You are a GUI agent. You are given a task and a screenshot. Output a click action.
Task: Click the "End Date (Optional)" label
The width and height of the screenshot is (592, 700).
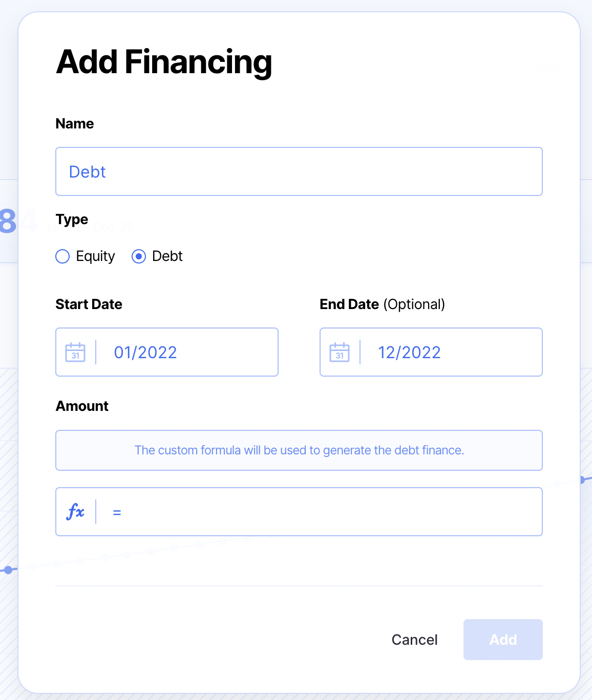pyautogui.click(x=382, y=304)
